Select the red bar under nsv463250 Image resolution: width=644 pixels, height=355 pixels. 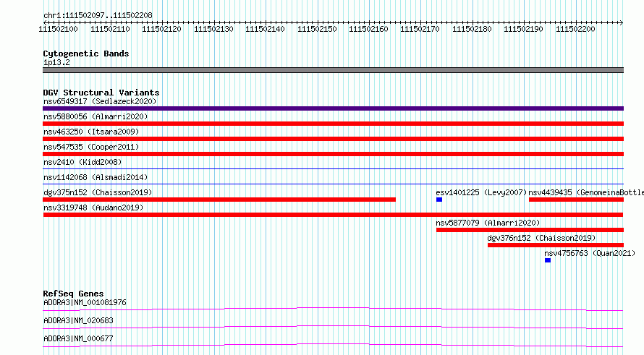(333, 139)
